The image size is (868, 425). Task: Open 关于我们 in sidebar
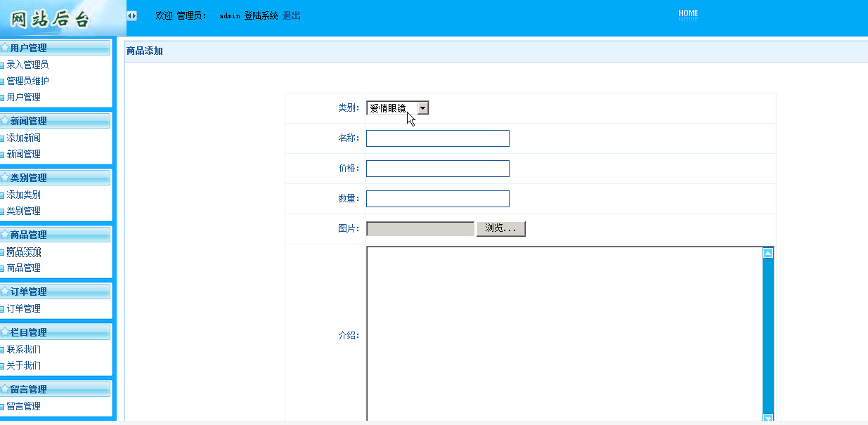point(23,365)
